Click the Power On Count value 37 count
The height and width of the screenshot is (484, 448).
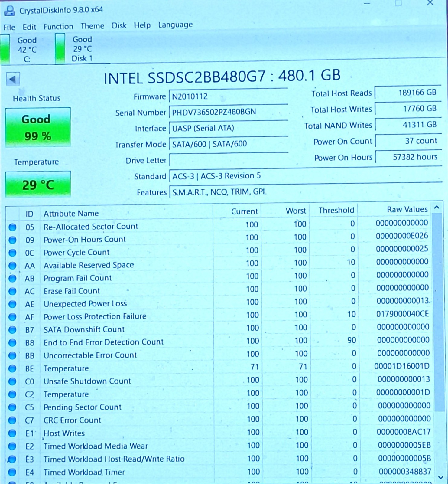tap(408, 141)
